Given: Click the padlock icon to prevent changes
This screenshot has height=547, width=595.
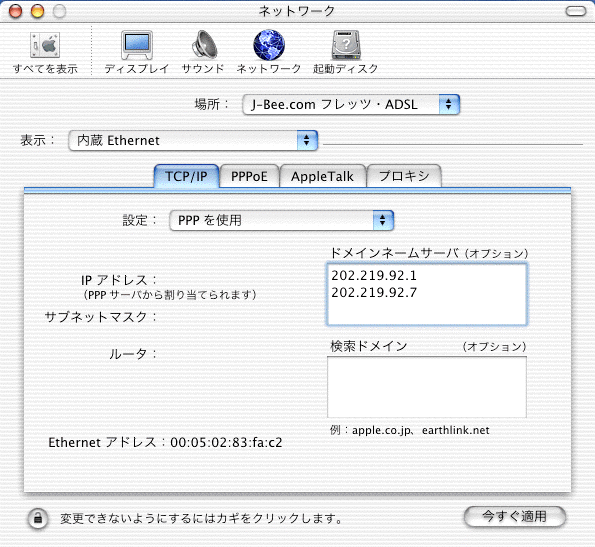Looking at the screenshot, I should (x=38, y=518).
